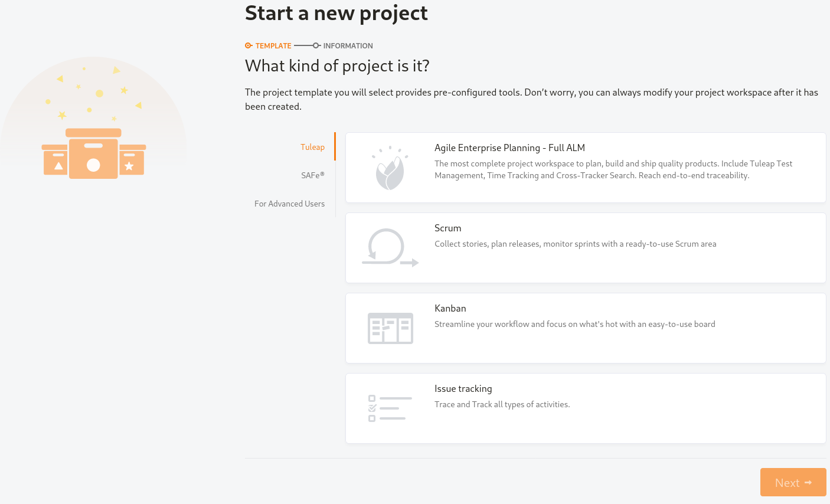Select the Scrum template card

586,247
